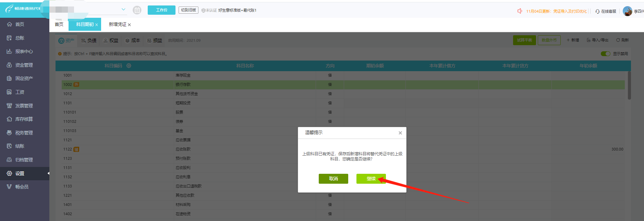Expand the company selector dropdown arrow
This screenshot has width=644, height=221.
pos(123,10)
